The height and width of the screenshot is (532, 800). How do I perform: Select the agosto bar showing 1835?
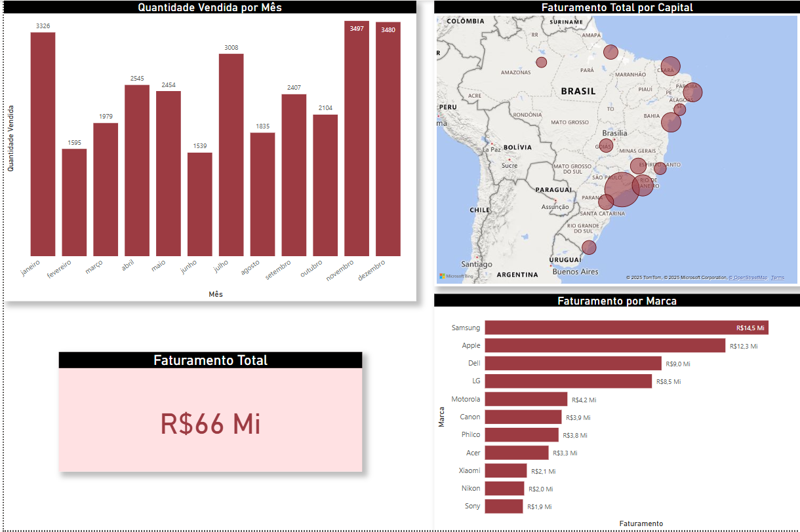(x=263, y=195)
